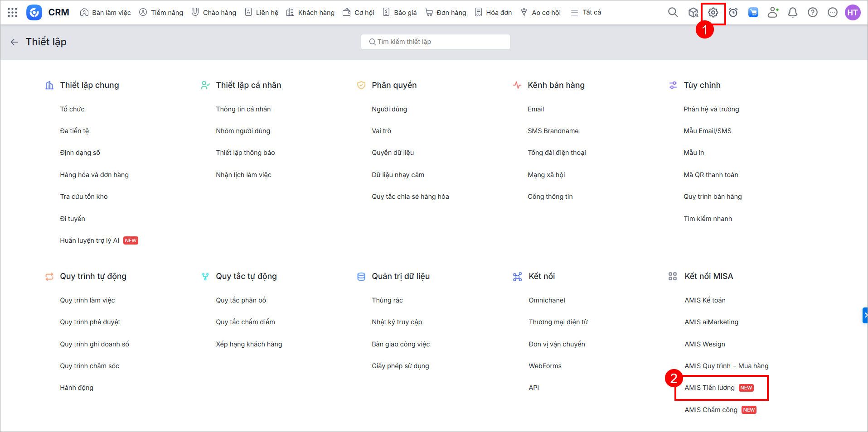Expand the Tất cả modules menu
The width and height of the screenshot is (868, 432).
[586, 13]
